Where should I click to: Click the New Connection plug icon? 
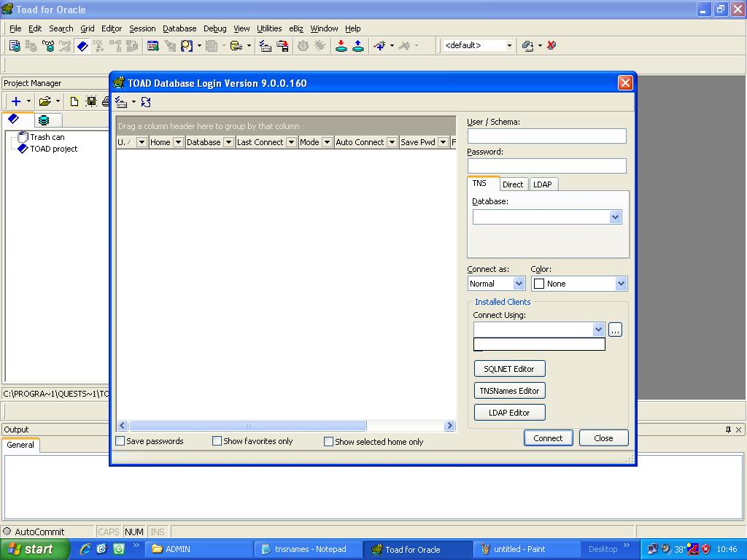[379, 46]
